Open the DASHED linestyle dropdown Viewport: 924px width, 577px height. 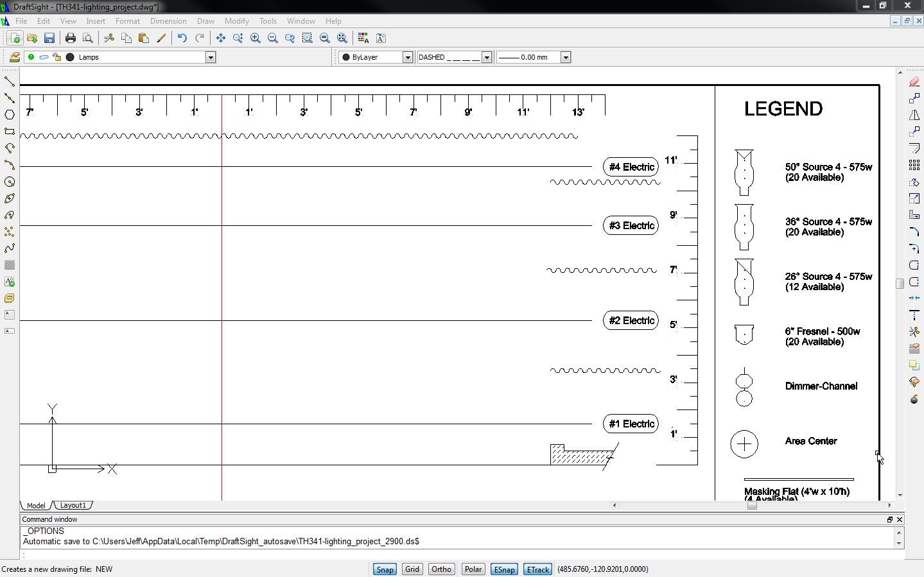(487, 57)
